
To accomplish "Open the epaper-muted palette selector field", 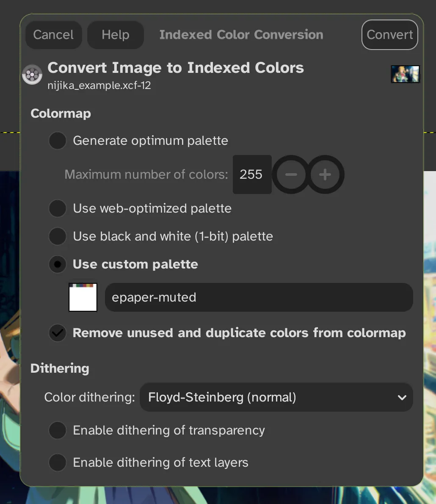I will [259, 297].
